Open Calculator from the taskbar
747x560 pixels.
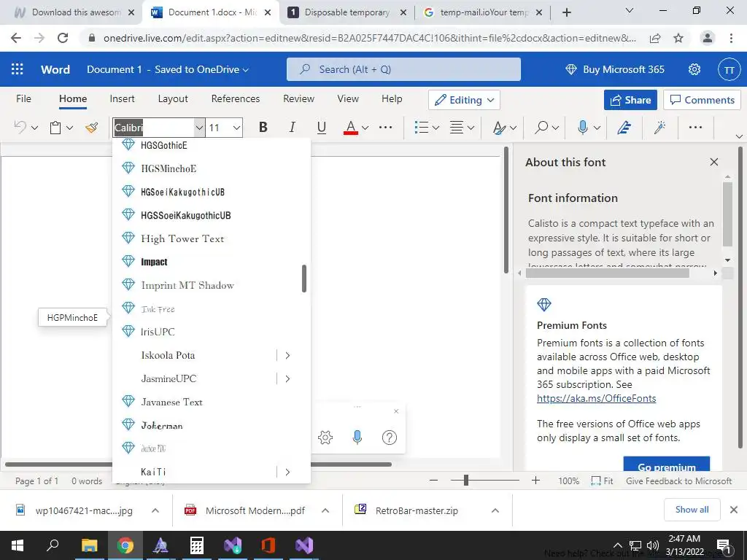[x=197, y=545]
